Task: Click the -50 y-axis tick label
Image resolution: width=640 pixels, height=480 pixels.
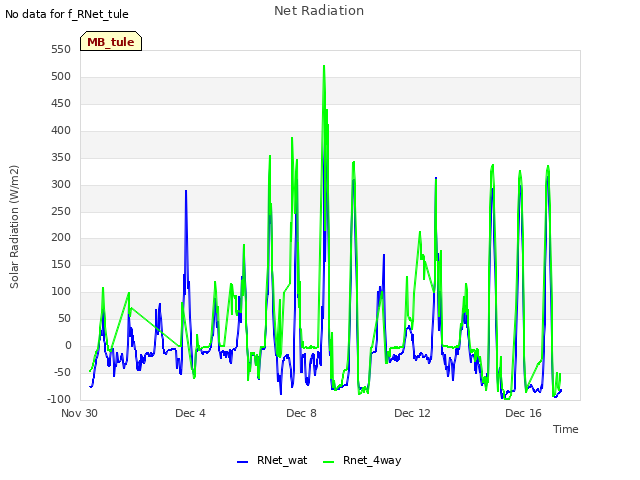Action: 62,372
